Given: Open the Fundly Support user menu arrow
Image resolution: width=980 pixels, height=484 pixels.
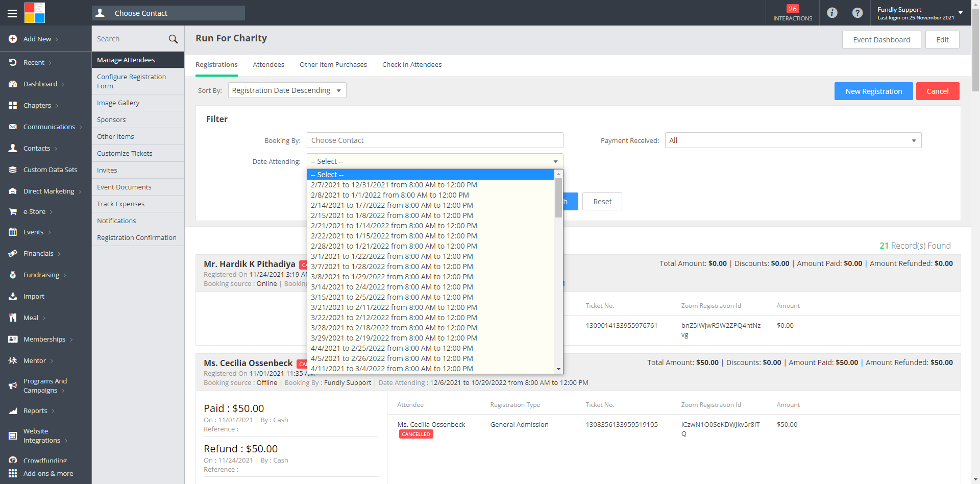Looking at the screenshot, I should point(960,13).
